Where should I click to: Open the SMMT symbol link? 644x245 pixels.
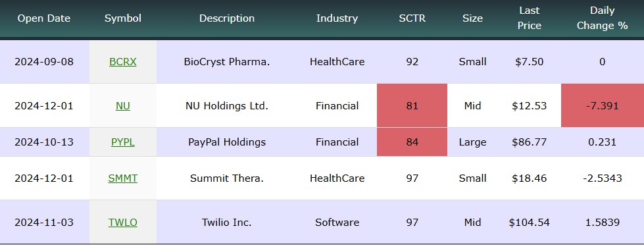pos(123,178)
